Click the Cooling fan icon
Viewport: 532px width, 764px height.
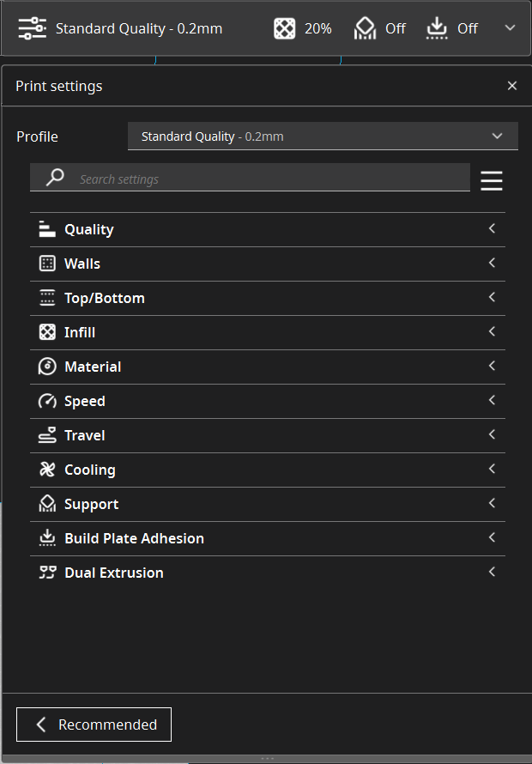(x=47, y=470)
